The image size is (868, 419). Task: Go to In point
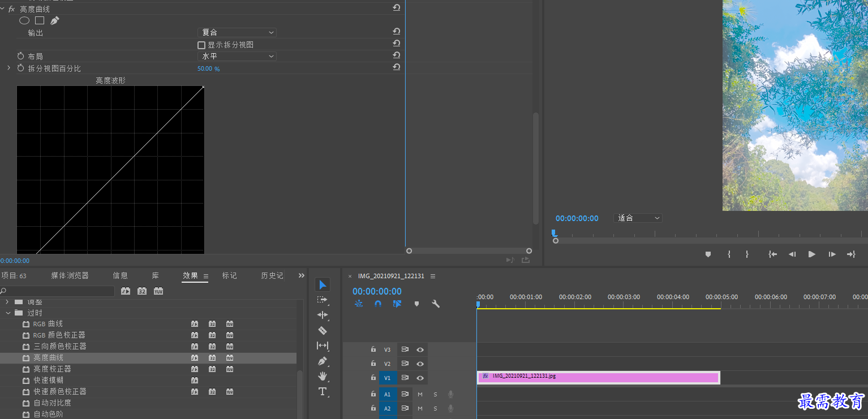point(772,254)
